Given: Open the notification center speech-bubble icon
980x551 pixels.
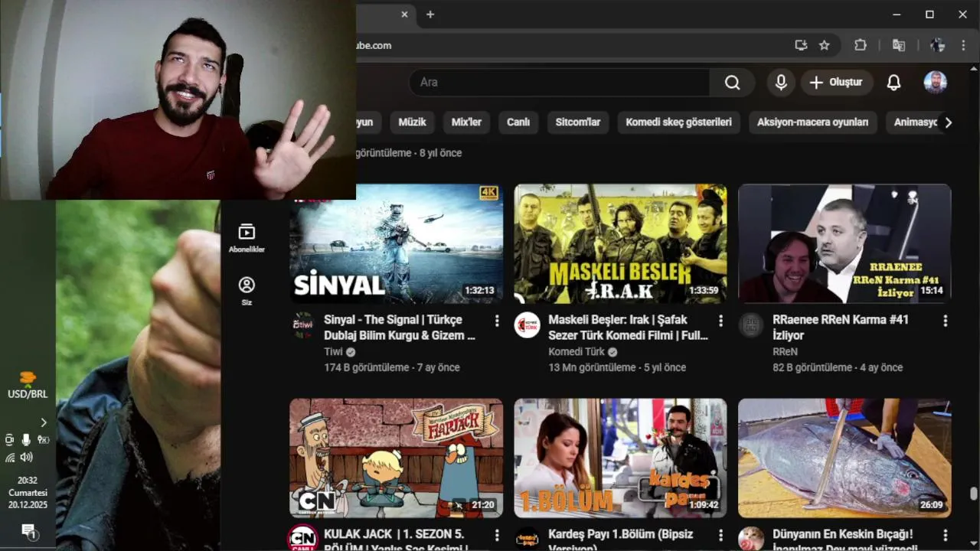Looking at the screenshot, I should coord(29,531).
